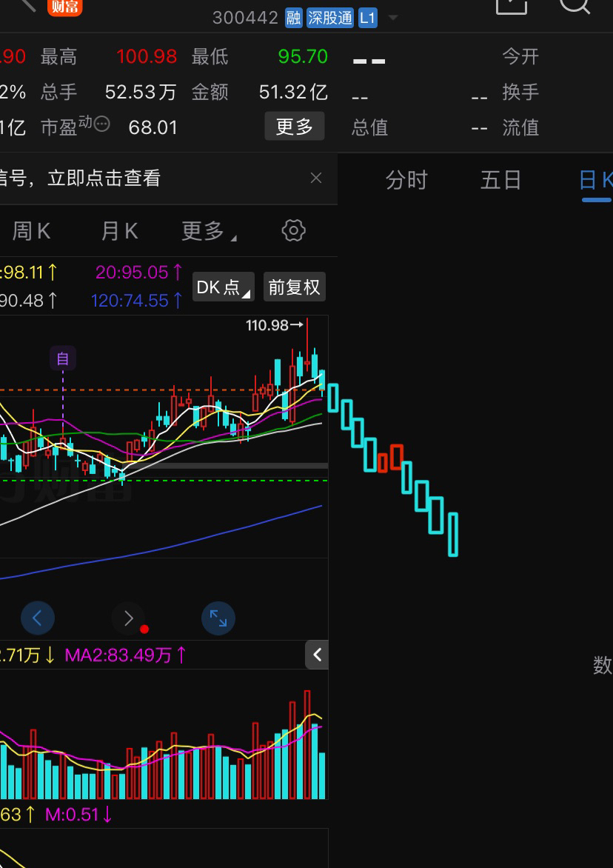
Task: Dismiss the signal notification banner
Action: click(316, 178)
